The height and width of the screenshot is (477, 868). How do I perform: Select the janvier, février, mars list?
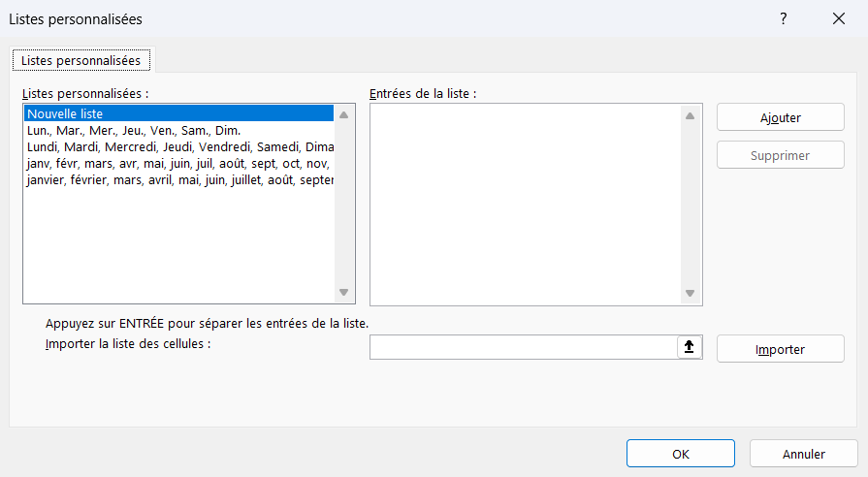(178, 180)
